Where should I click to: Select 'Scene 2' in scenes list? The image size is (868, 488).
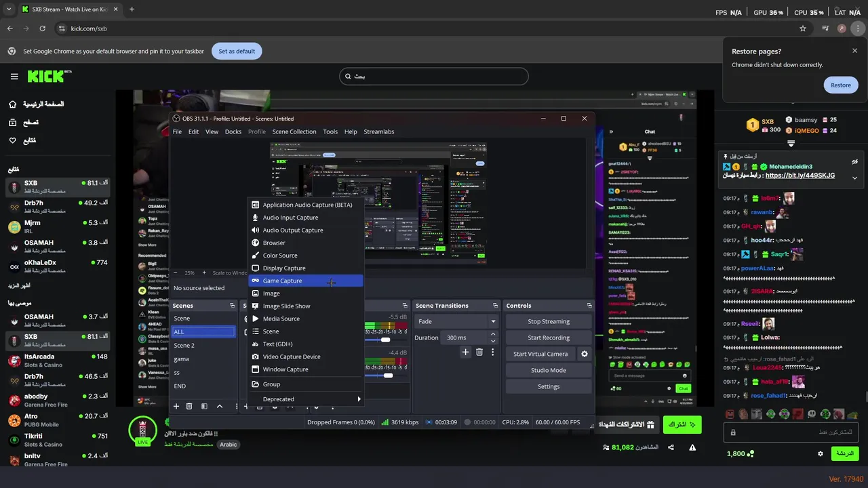coord(203,345)
